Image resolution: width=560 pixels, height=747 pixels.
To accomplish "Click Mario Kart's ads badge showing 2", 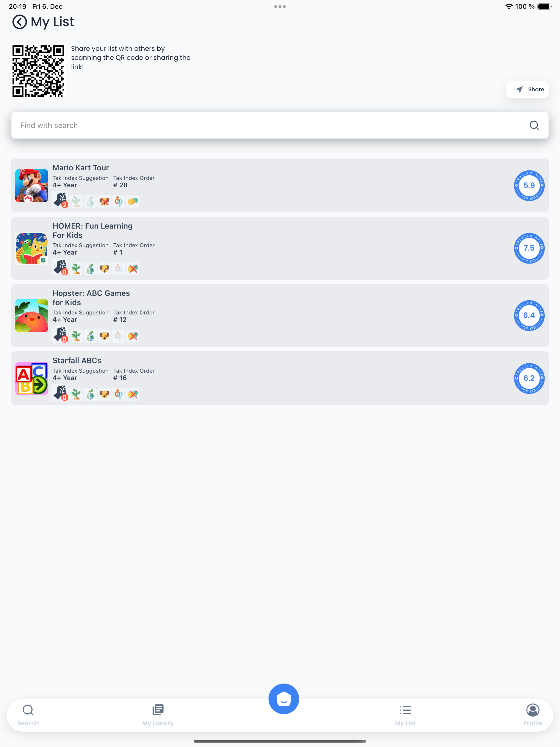I will (60, 200).
